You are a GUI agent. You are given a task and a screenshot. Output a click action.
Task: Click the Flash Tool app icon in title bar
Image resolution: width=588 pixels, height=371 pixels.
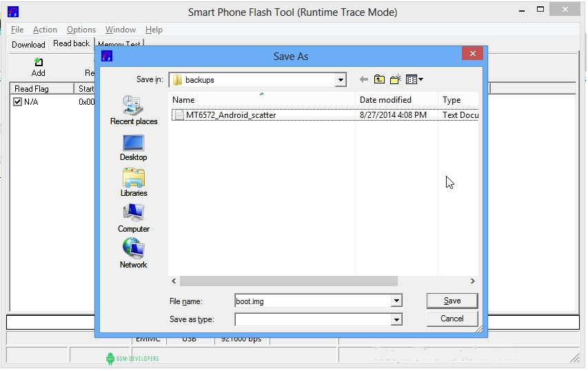tap(13, 12)
